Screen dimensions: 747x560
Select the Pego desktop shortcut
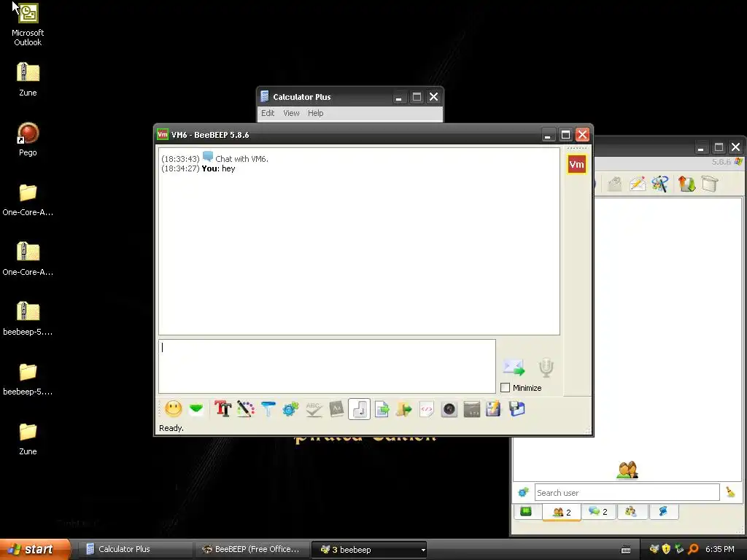click(28, 139)
